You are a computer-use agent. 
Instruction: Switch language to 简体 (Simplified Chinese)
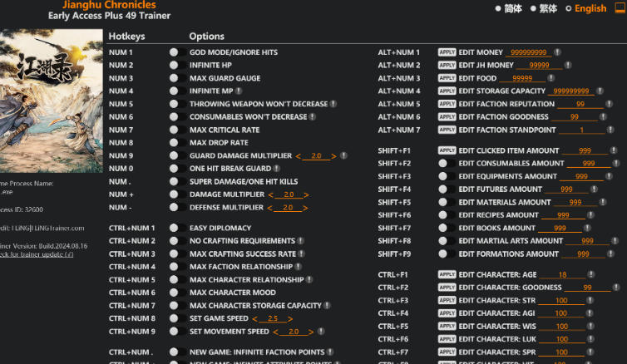click(x=507, y=8)
